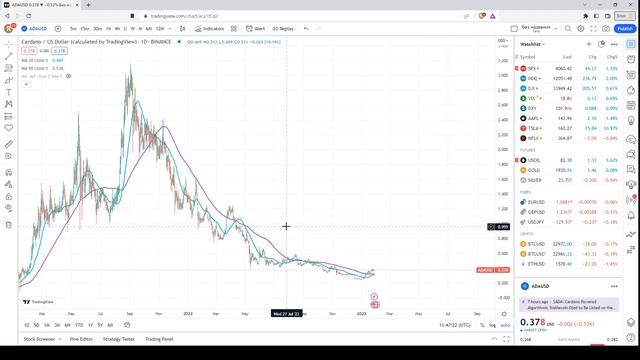Click the Publish button
The width and height of the screenshot is (640, 360).
(x=625, y=29)
